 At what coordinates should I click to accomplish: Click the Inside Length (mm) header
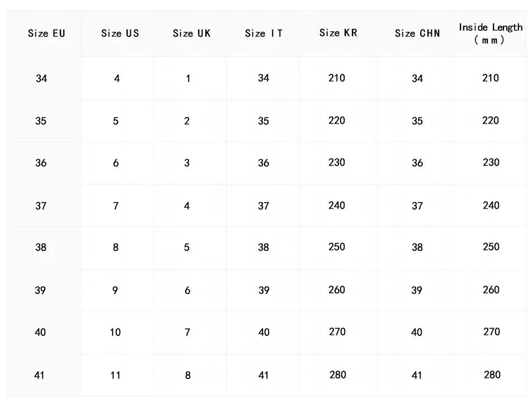coord(491,34)
